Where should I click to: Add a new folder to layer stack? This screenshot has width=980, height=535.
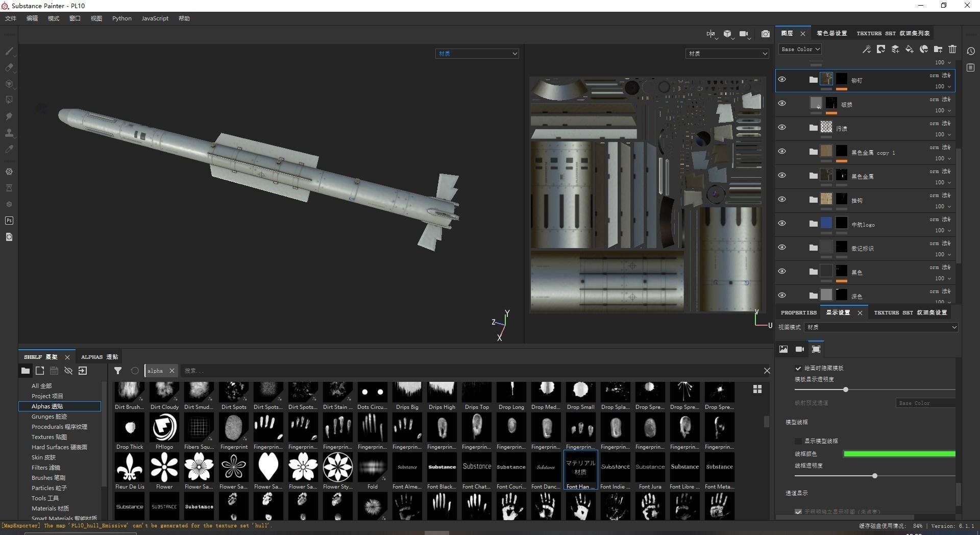pos(938,49)
